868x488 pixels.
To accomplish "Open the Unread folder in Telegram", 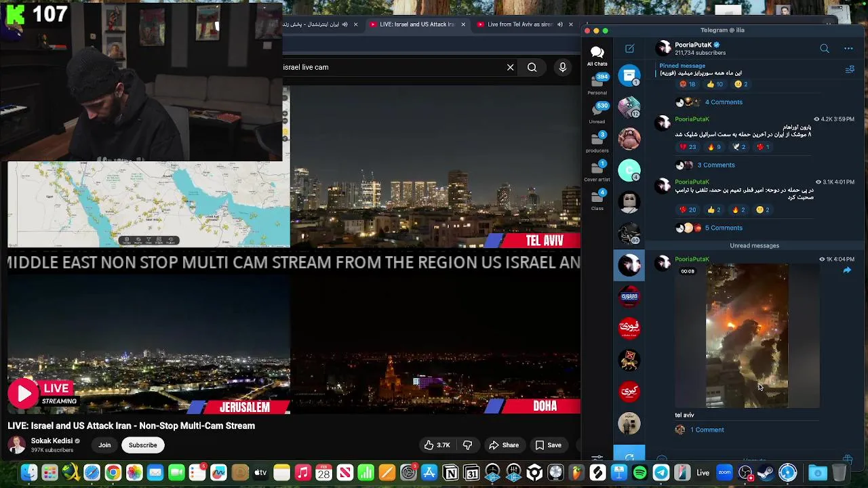I will point(597,113).
